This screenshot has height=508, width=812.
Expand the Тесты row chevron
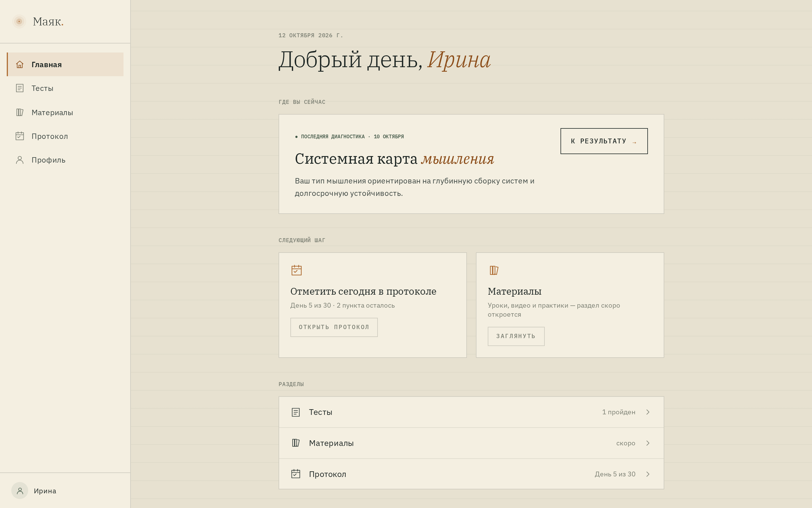[x=648, y=412]
